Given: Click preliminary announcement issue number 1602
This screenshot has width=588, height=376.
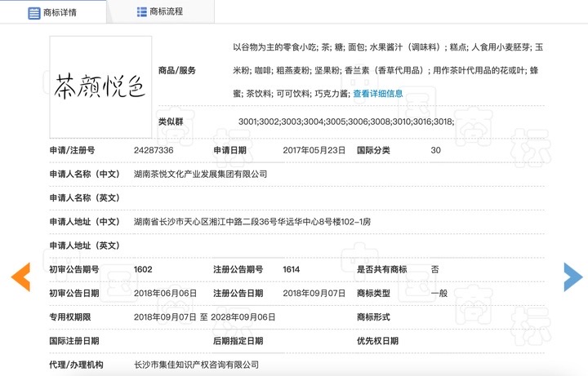Looking at the screenshot, I should point(143,269).
